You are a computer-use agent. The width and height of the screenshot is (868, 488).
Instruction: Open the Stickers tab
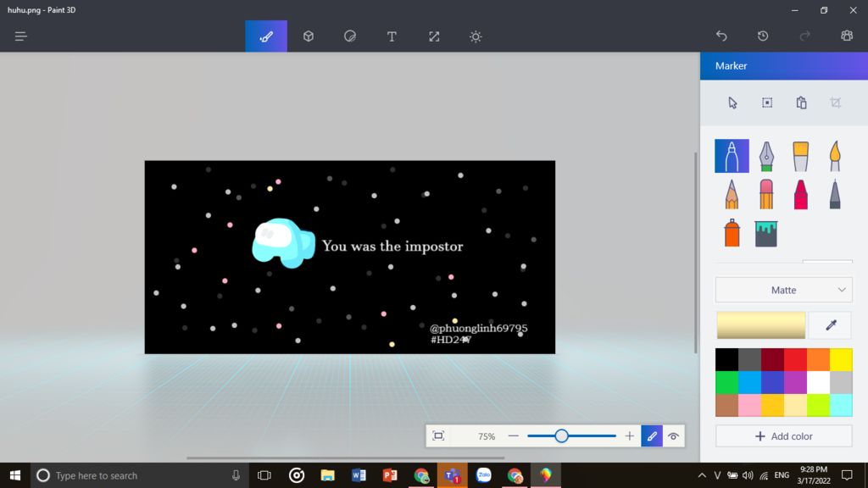(x=350, y=36)
